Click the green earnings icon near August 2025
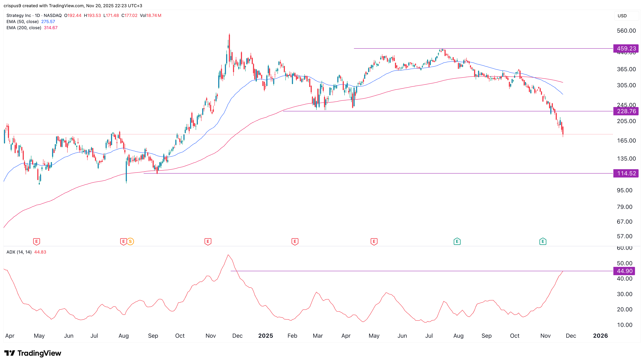The height and width of the screenshot is (364, 644). pos(457,241)
